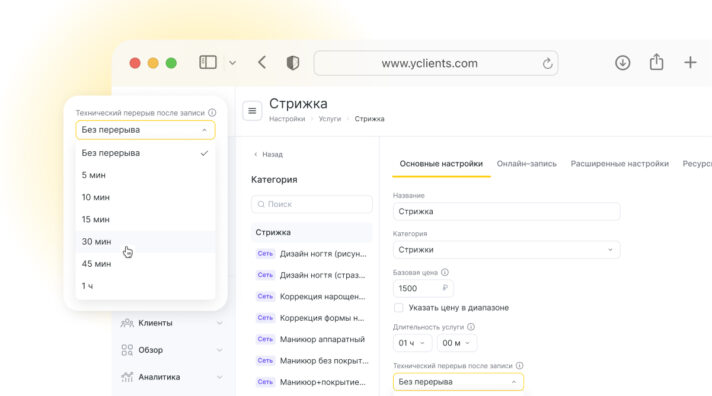Switch to Расширенные настройки tab
Image resolution: width=712 pixels, height=396 pixels.
pyautogui.click(x=619, y=163)
